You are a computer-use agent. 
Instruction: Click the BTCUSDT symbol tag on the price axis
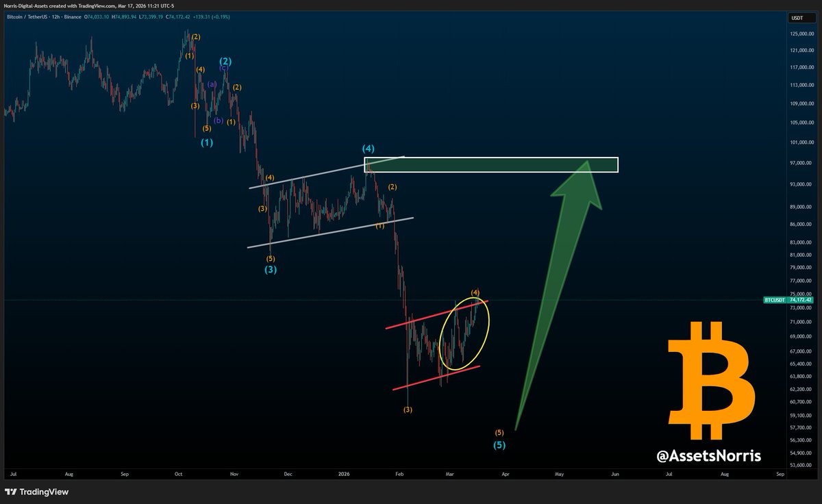tap(775, 300)
